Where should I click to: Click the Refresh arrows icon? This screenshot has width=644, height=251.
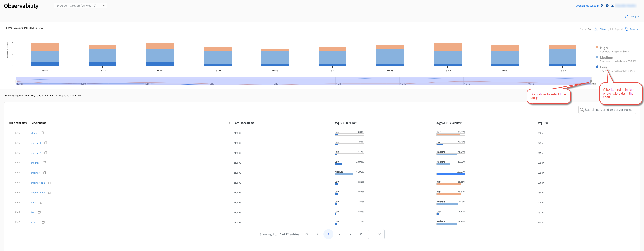626,29
